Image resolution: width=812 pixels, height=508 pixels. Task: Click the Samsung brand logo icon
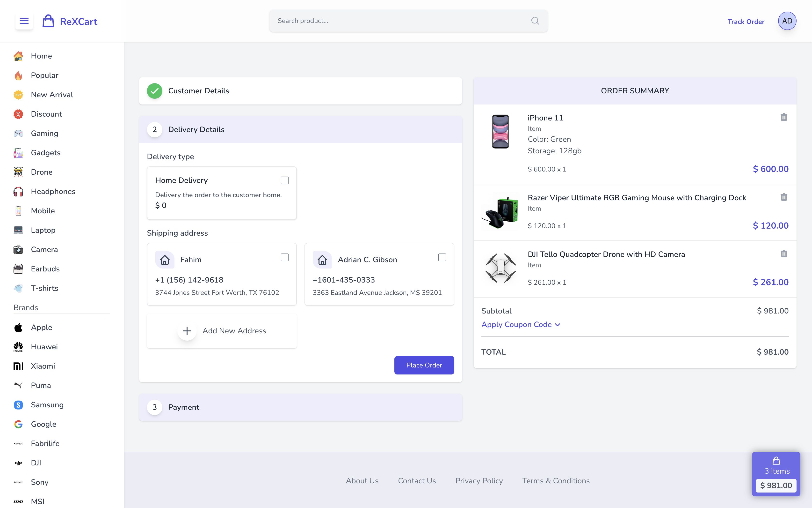(x=18, y=405)
